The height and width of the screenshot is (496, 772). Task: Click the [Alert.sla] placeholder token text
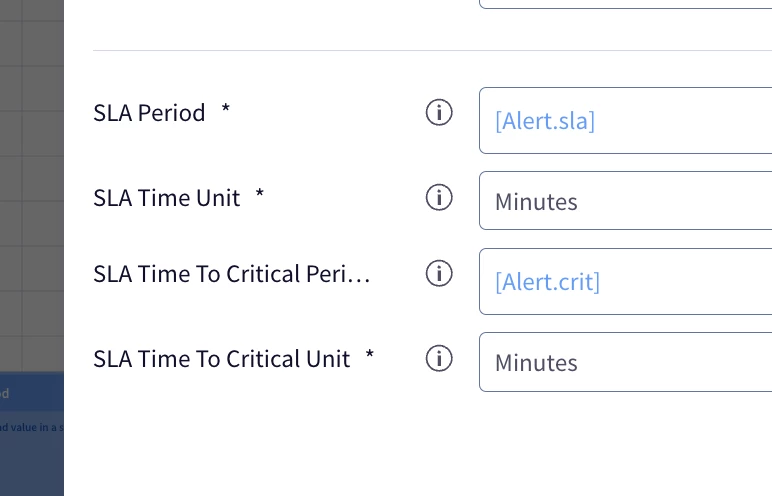tap(545, 121)
